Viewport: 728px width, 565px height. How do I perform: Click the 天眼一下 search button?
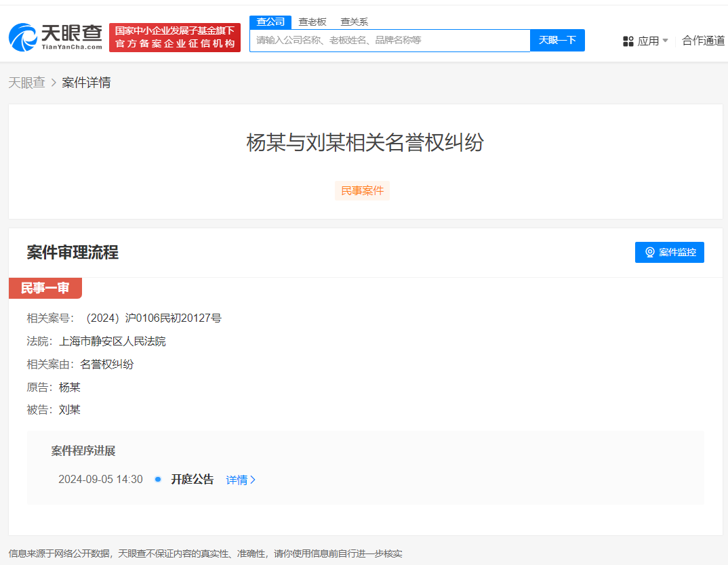click(557, 41)
